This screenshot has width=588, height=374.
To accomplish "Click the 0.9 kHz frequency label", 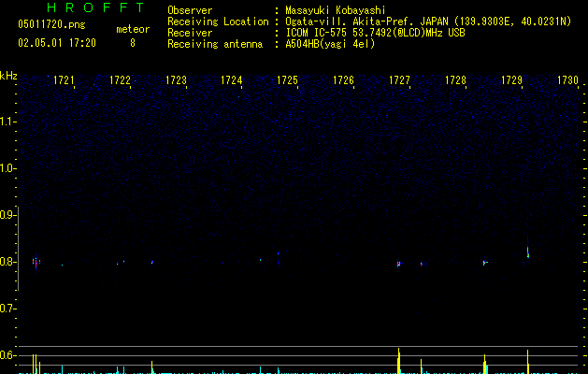I will pos(7,214).
